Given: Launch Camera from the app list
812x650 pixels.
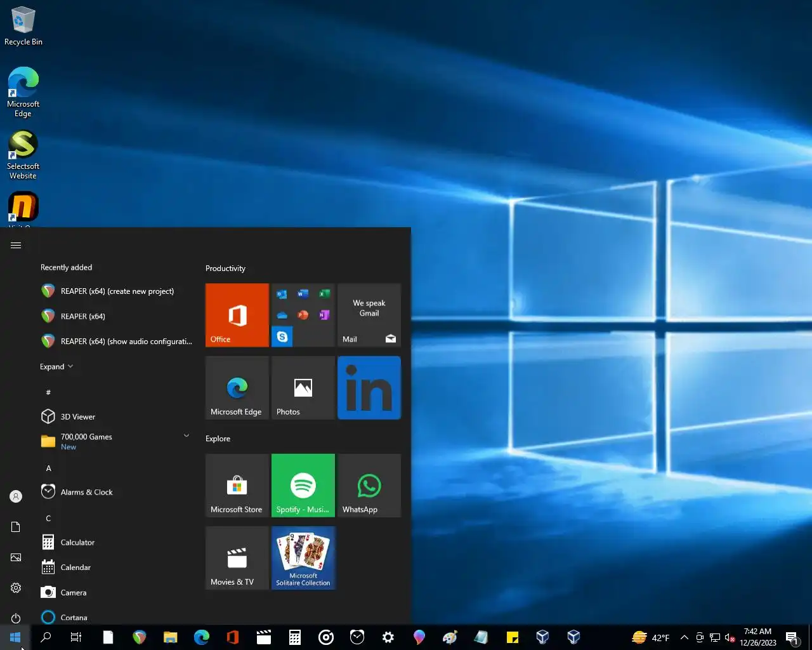Looking at the screenshot, I should [116, 592].
